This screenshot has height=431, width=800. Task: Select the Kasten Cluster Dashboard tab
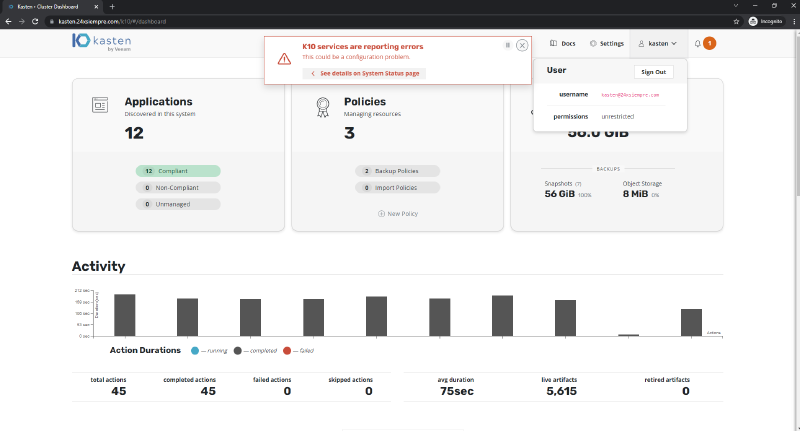point(53,7)
